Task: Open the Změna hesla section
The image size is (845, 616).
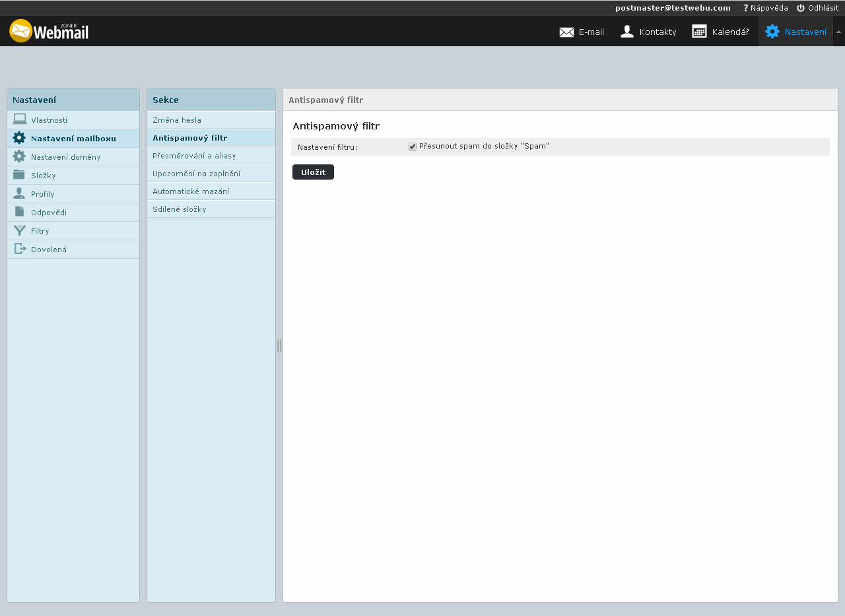Action: click(177, 120)
